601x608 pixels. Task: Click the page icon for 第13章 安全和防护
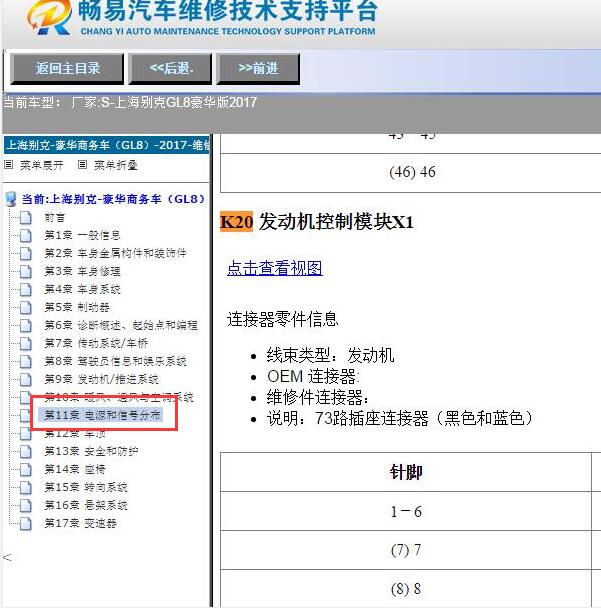[26, 451]
